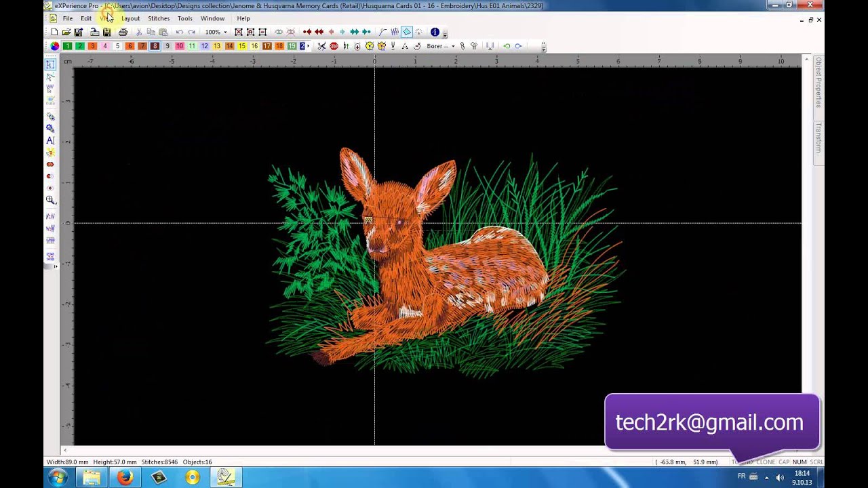Open File Explorer from the taskbar
868x488 pixels.
(x=92, y=478)
